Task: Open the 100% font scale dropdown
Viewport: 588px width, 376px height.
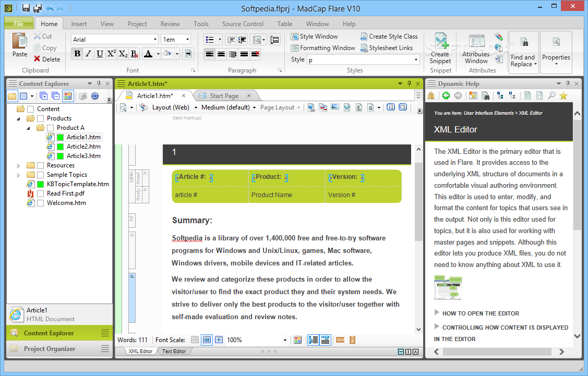Action: pyautogui.click(x=285, y=340)
